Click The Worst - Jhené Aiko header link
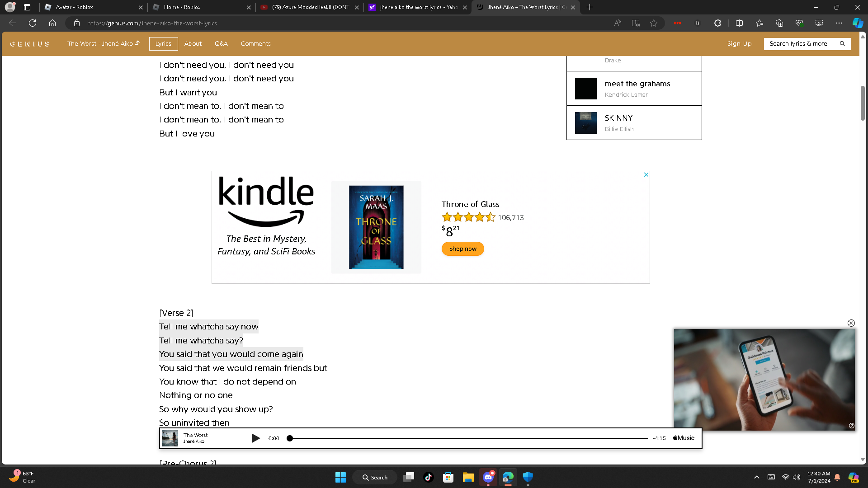The height and width of the screenshot is (488, 868). [x=104, y=44]
